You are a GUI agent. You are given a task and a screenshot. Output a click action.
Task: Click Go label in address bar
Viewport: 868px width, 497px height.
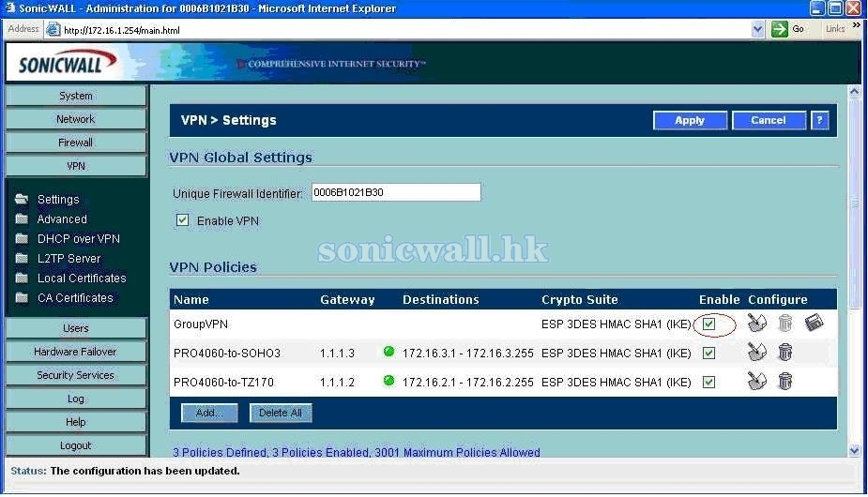coord(799,29)
